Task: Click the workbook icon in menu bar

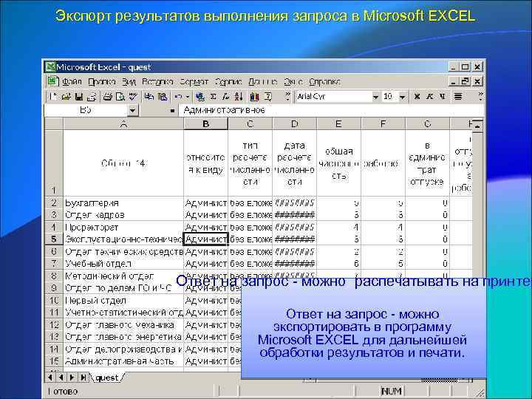Action: click(52, 81)
